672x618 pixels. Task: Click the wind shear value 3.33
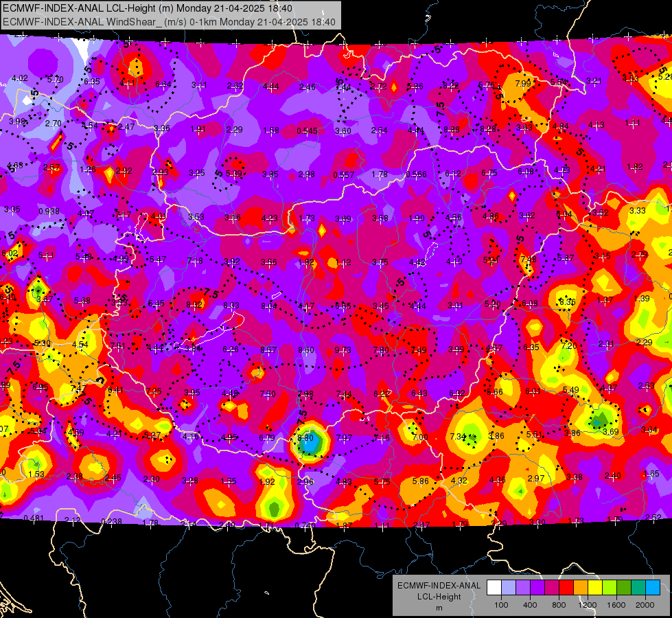click(637, 211)
